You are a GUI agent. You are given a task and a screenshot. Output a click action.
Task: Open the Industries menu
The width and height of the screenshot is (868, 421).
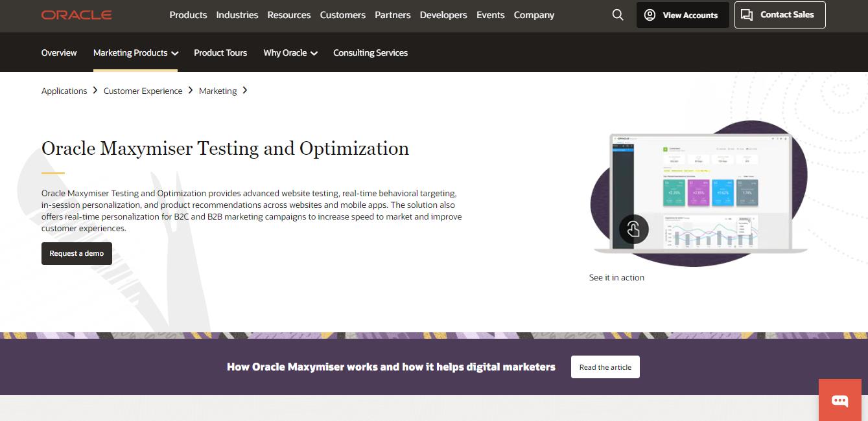(x=237, y=15)
